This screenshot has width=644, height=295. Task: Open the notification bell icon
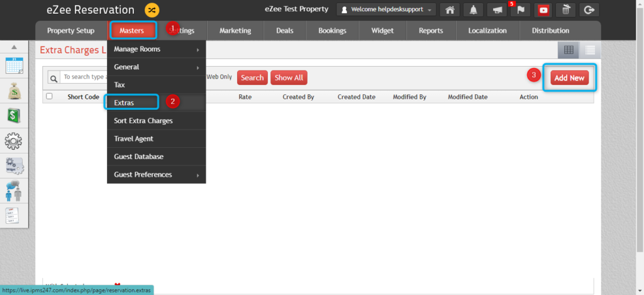coord(473,10)
